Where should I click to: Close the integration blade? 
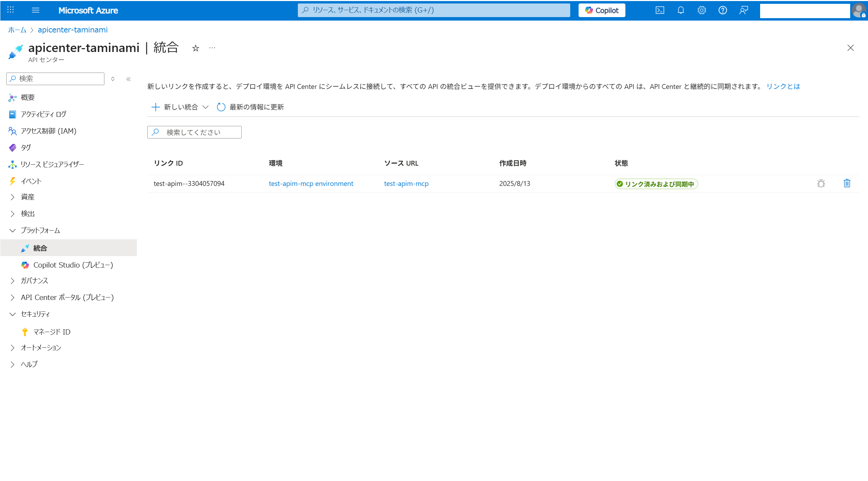[x=850, y=48]
